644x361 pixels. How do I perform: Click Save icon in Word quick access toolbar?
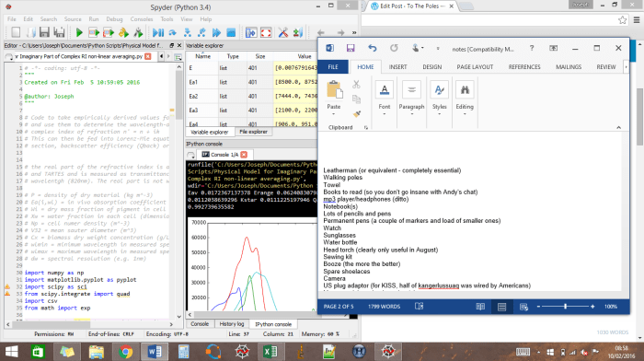tap(351, 48)
